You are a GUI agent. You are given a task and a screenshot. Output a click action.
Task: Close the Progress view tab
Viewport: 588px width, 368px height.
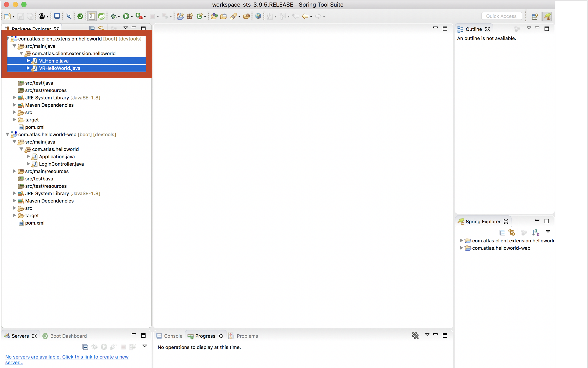221,336
